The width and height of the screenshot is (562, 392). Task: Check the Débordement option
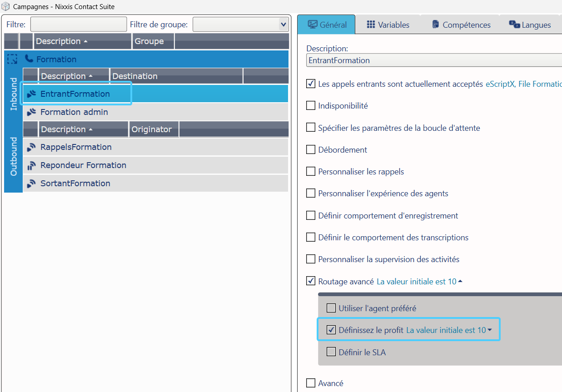point(311,150)
